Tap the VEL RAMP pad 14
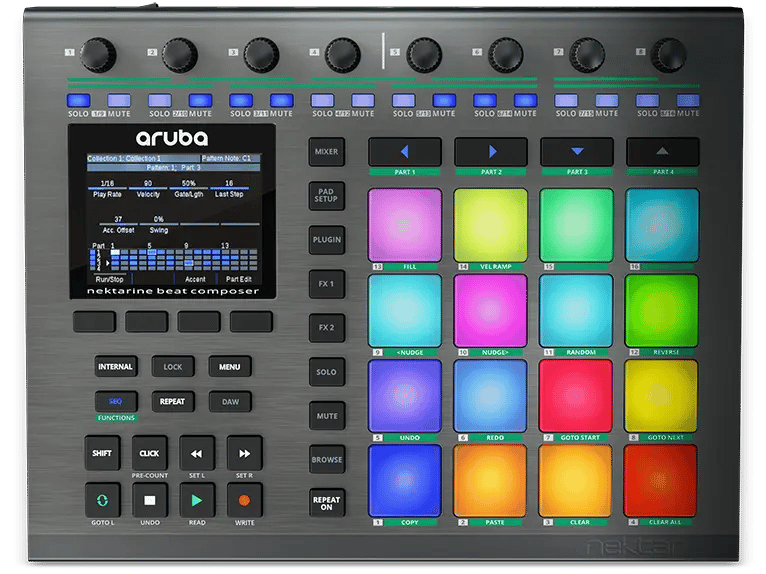 pyautogui.click(x=491, y=225)
